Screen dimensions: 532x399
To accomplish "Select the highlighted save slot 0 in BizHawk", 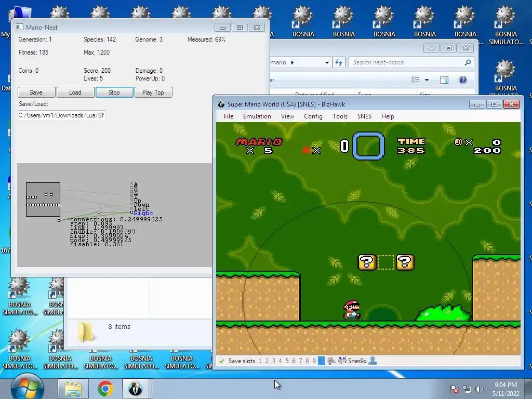I will point(321,361).
